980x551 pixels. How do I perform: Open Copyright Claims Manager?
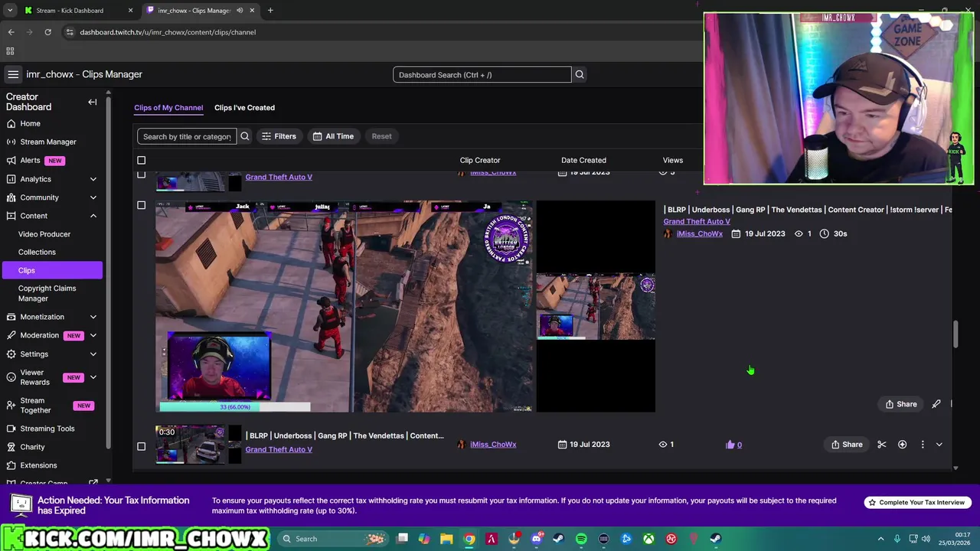pyautogui.click(x=47, y=293)
